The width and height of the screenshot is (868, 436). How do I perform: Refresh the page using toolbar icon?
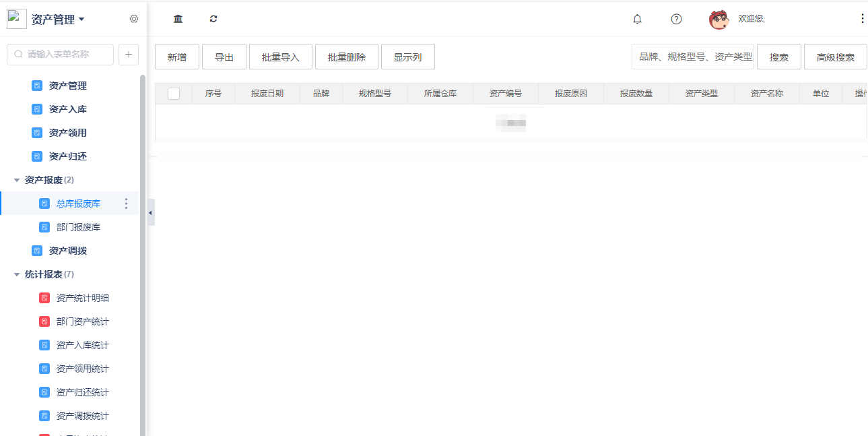[x=213, y=19]
